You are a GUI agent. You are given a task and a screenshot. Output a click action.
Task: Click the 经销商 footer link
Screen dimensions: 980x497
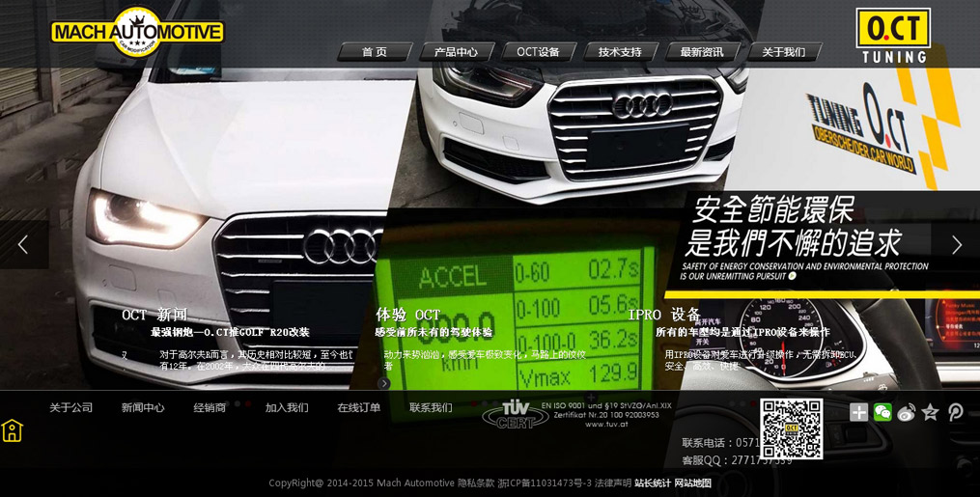point(210,407)
